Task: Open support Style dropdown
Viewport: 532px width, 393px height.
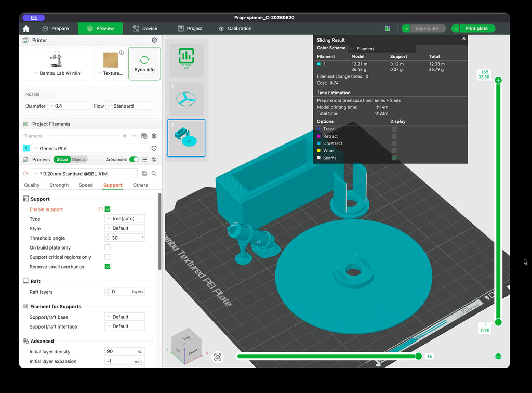Action: click(x=125, y=228)
